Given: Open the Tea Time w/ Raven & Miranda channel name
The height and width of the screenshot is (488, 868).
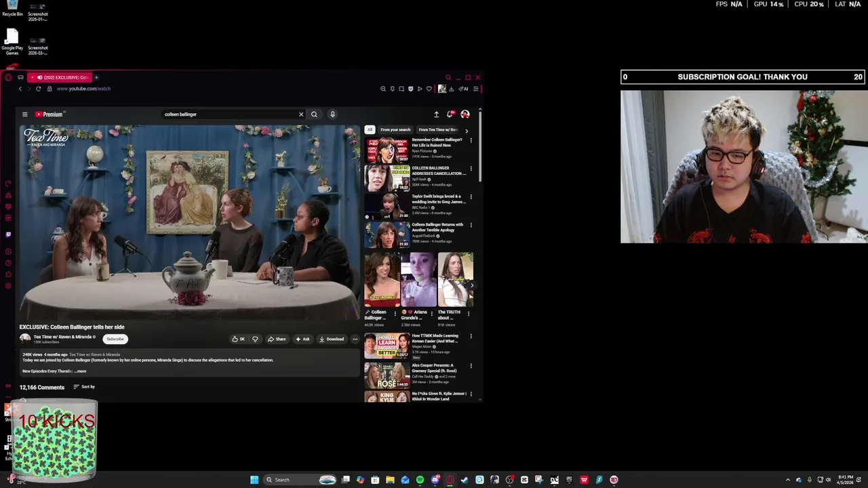Looking at the screenshot, I should [62, 337].
